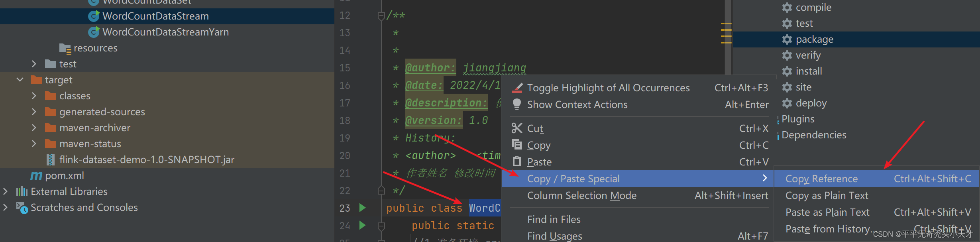The height and width of the screenshot is (242, 980).
Task: Open the Copy / Paste Special submenu
Action: click(x=637, y=179)
